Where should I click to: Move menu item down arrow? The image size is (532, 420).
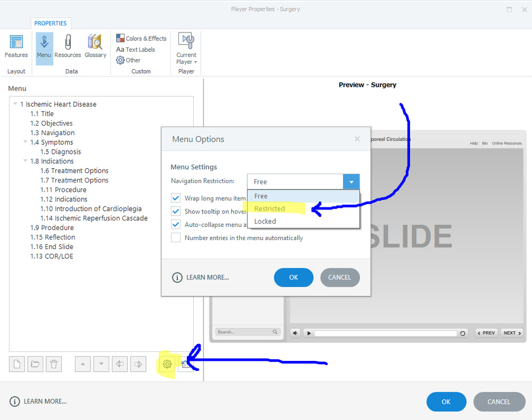(x=101, y=364)
